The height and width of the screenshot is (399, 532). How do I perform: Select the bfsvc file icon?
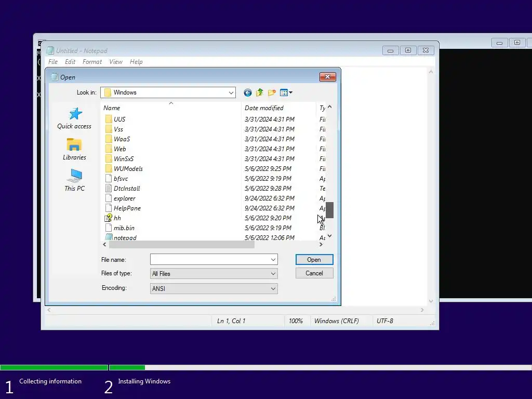(109, 179)
